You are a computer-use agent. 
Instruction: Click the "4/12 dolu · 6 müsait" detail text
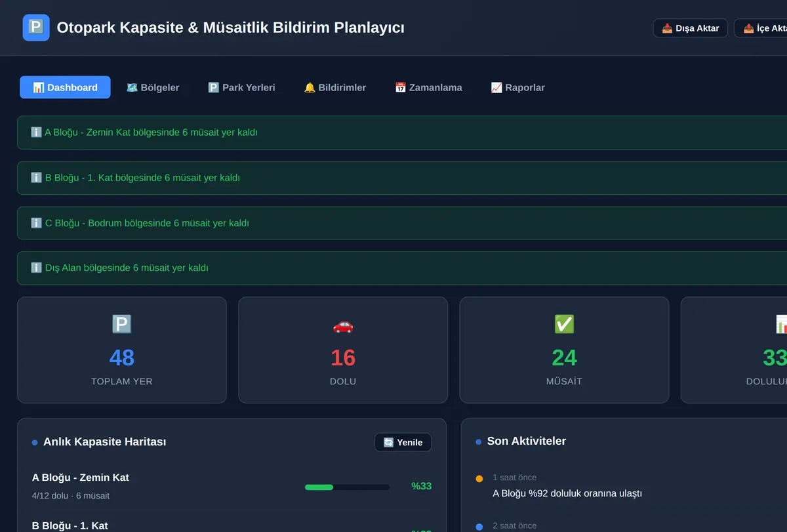point(71,496)
